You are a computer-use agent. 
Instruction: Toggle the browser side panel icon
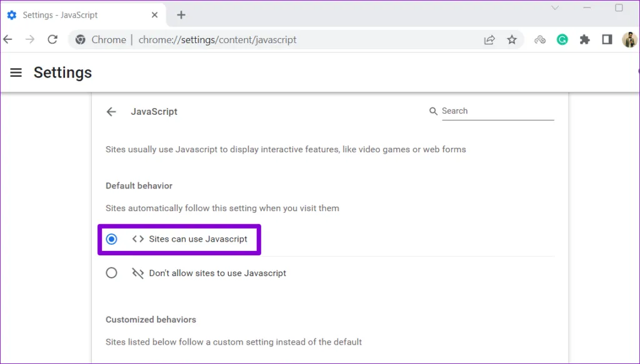[606, 40]
